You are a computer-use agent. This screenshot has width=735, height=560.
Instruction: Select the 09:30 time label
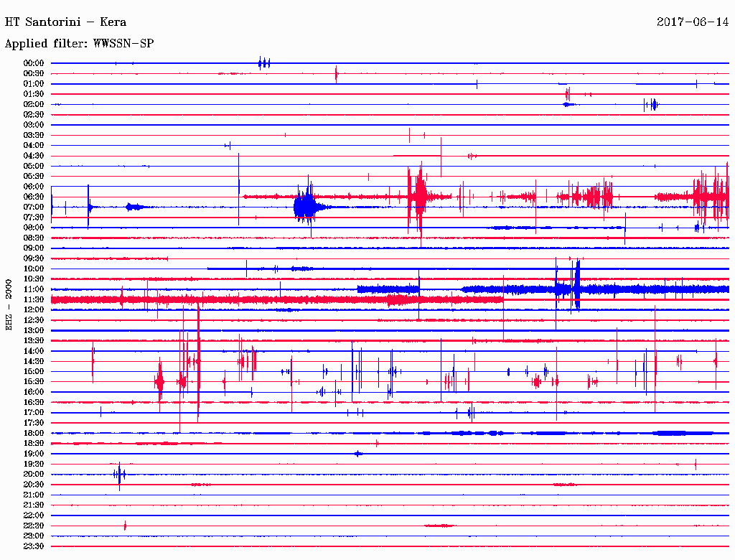34,258
